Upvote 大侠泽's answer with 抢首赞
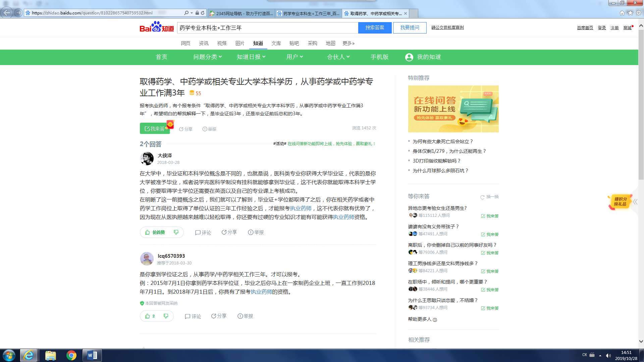This screenshot has width=644, height=362. pyautogui.click(x=155, y=232)
